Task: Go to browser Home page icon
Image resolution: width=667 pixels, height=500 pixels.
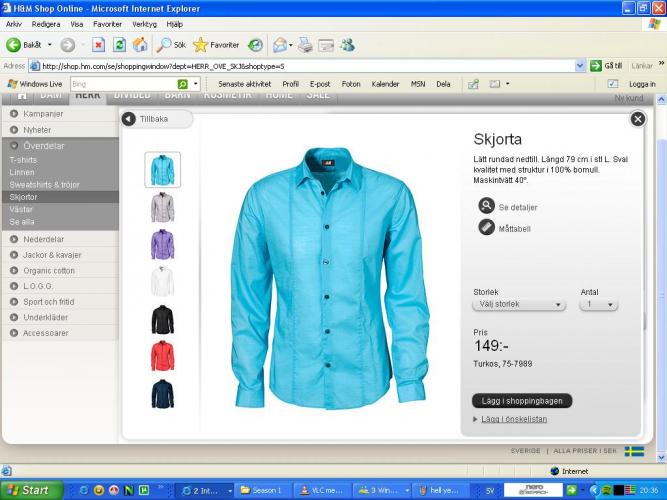Action: coord(140,45)
